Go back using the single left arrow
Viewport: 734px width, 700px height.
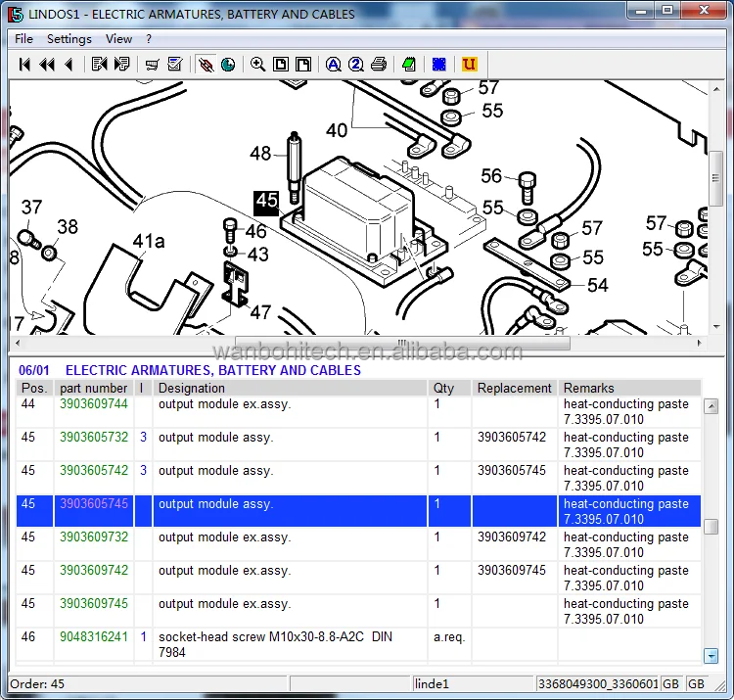(69, 65)
